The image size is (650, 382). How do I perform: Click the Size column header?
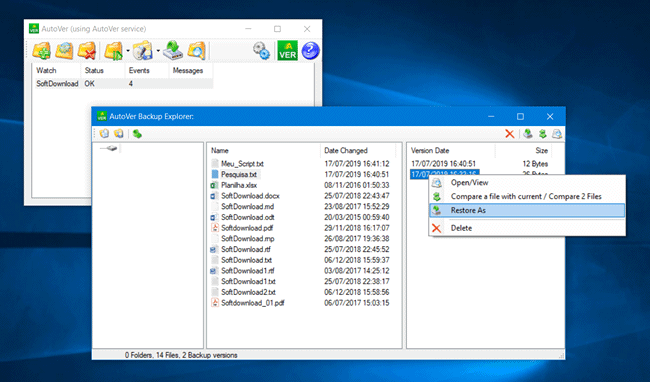pos(541,150)
